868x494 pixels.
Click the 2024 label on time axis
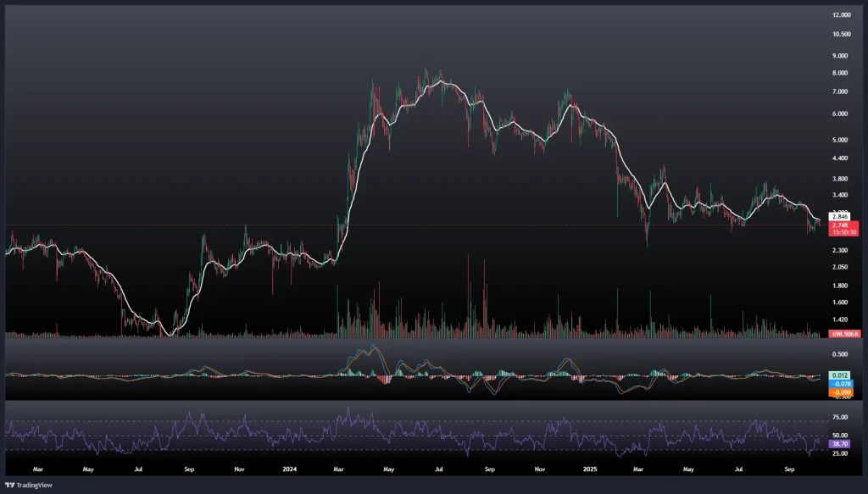click(x=290, y=468)
